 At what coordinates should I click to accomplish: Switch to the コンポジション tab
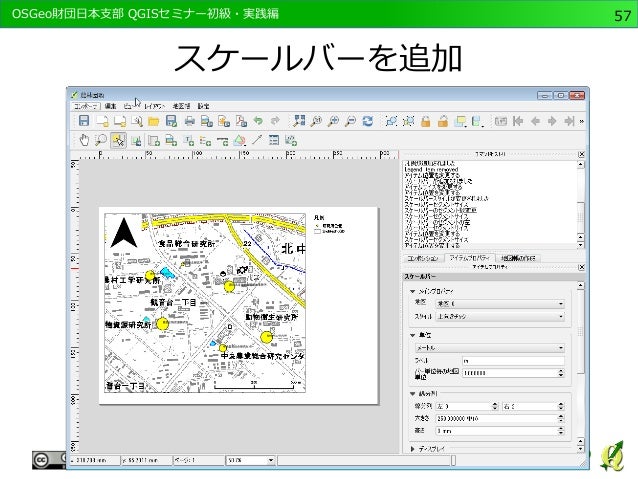(x=423, y=258)
